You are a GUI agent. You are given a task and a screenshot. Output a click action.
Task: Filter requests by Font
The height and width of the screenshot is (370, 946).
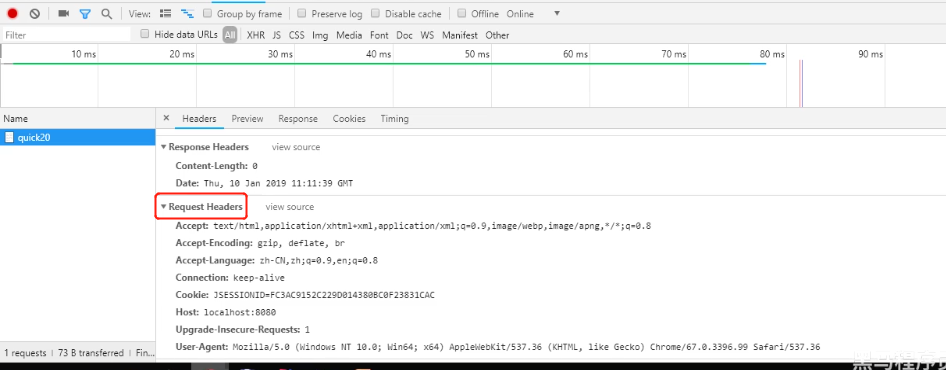(379, 35)
